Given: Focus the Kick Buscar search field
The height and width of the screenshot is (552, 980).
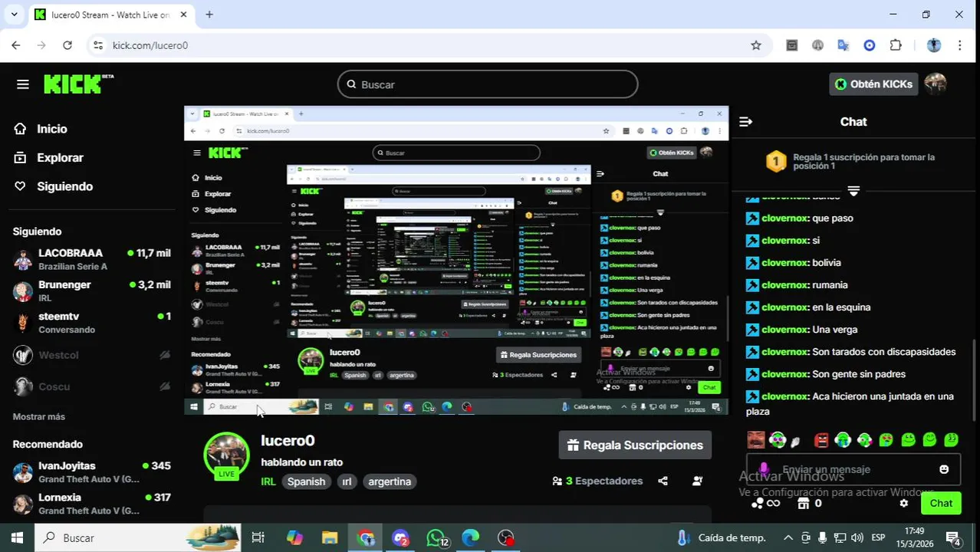Looking at the screenshot, I should (x=488, y=84).
